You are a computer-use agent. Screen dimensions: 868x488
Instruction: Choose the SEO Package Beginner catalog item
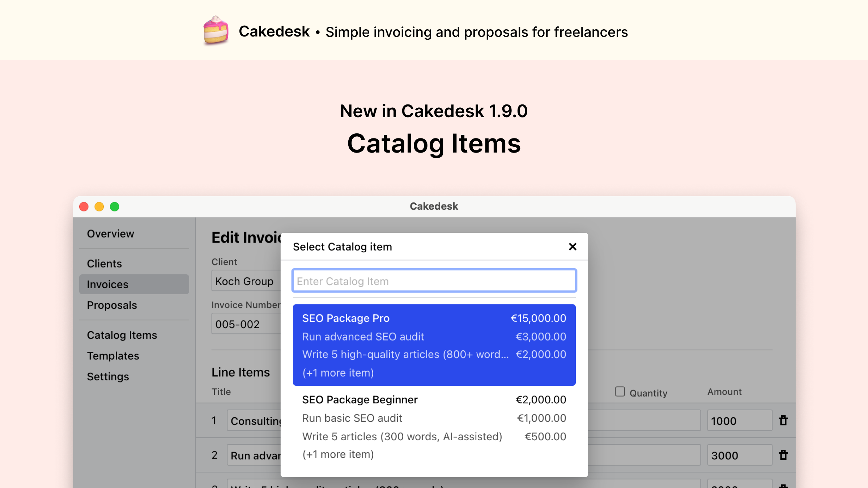[x=434, y=427]
